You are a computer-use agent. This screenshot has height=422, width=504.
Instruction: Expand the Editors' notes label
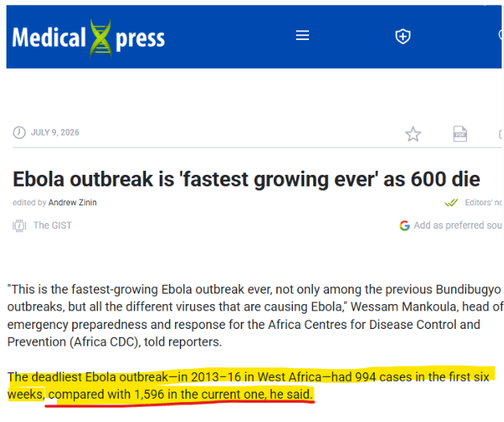483,202
